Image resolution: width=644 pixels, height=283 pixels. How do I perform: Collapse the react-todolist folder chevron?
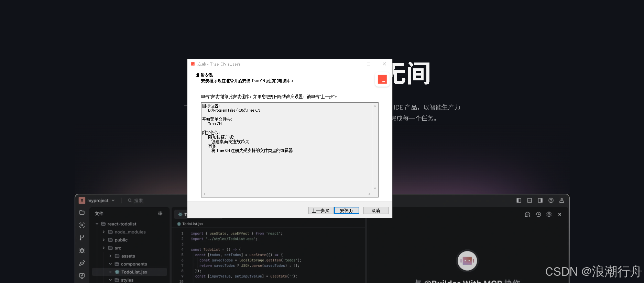[x=97, y=224]
